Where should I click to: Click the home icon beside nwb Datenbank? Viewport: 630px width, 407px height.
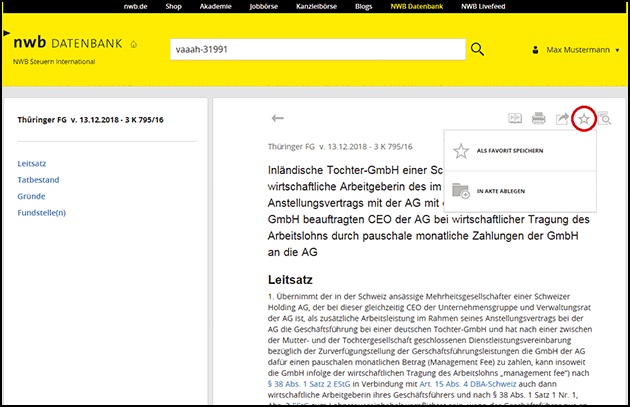134,45
